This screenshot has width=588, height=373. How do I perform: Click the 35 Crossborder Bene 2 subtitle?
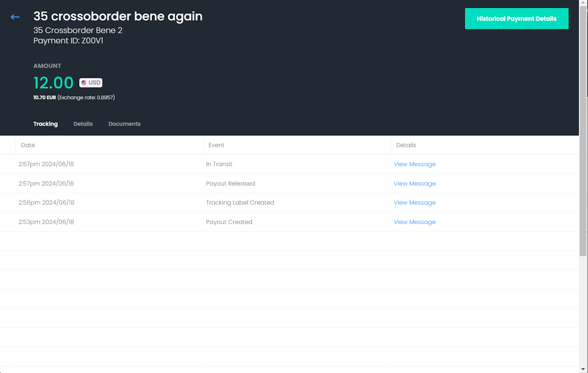coord(78,30)
